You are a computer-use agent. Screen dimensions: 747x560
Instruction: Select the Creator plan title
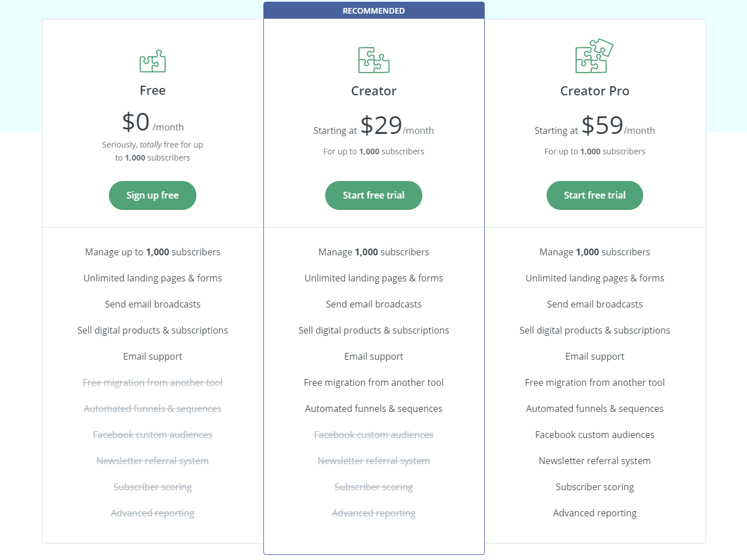pyautogui.click(x=373, y=91)
